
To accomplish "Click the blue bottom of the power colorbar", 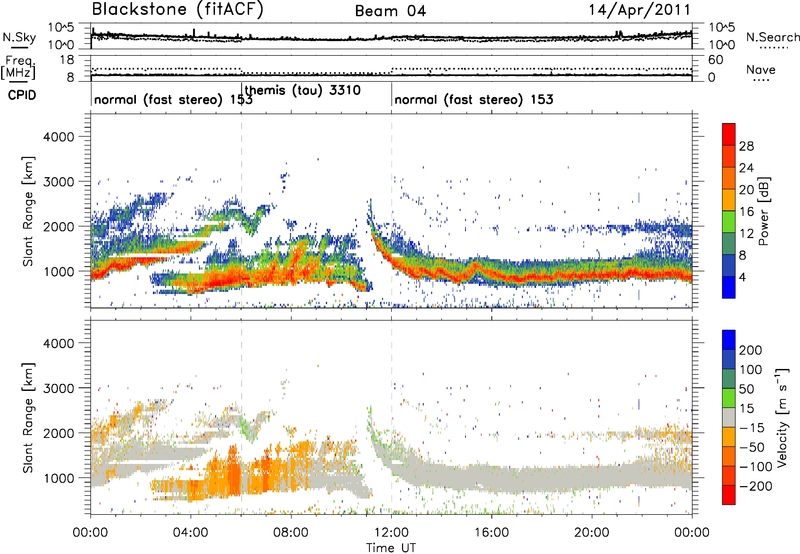I will [729, 287].
